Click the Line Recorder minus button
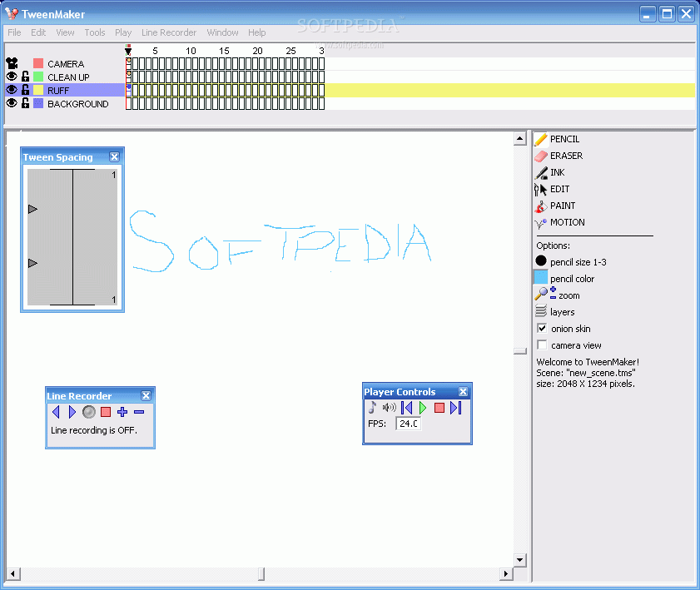Screen dimensions: 700x590 [x=139, y=411]
